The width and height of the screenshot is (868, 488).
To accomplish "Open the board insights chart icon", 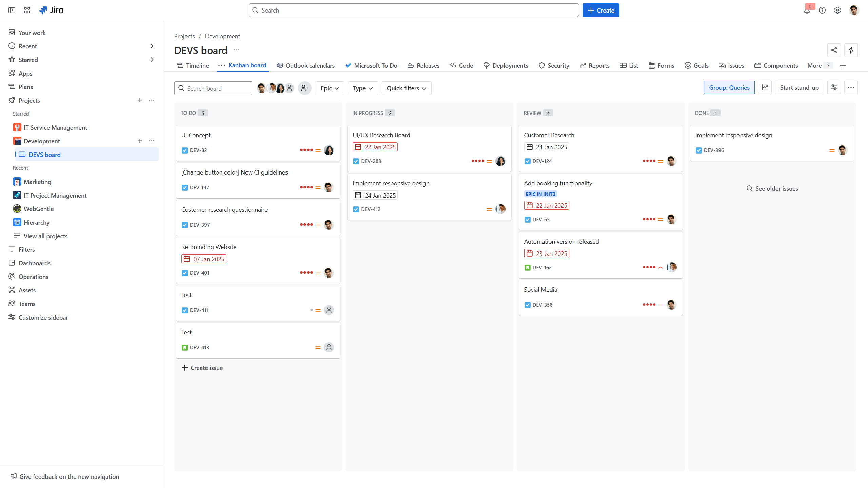I will click(765, 88).
